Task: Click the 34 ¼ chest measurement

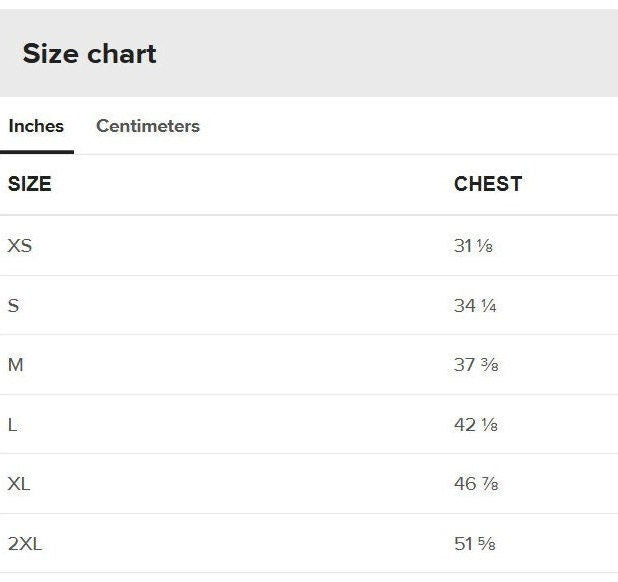Action: click(475, 306)
